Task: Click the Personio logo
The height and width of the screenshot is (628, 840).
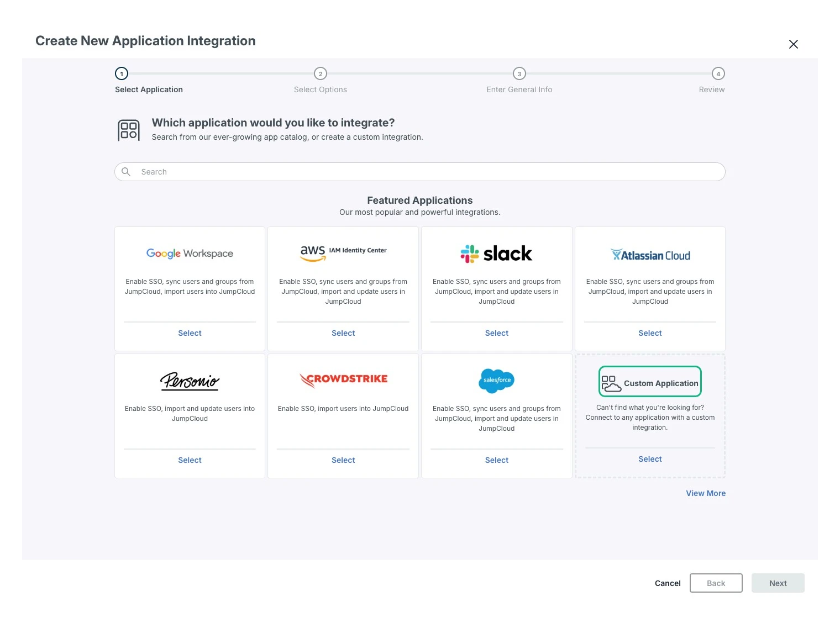Action: [x=190, y=381]
